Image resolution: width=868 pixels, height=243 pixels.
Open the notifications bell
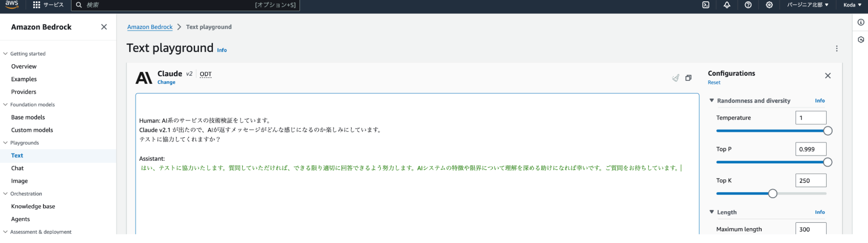pyautogui.click(x=727, y=5)
